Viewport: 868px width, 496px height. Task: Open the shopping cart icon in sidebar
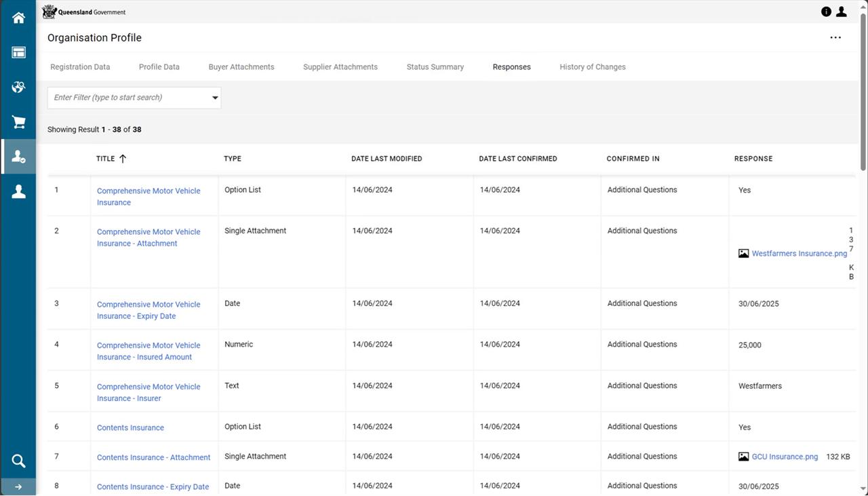click(18, 122)
